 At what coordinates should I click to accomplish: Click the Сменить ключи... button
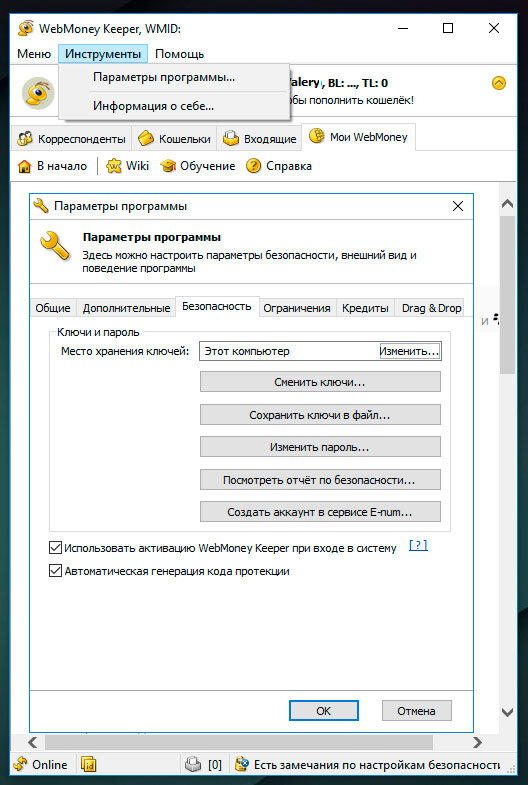pos(320,382)
